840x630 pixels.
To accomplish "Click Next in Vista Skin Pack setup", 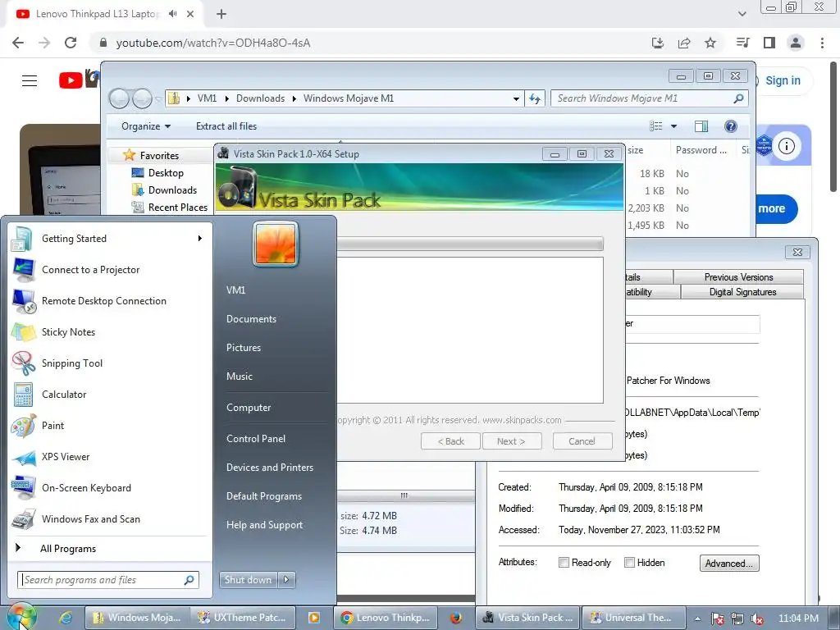I will [512, 441].
